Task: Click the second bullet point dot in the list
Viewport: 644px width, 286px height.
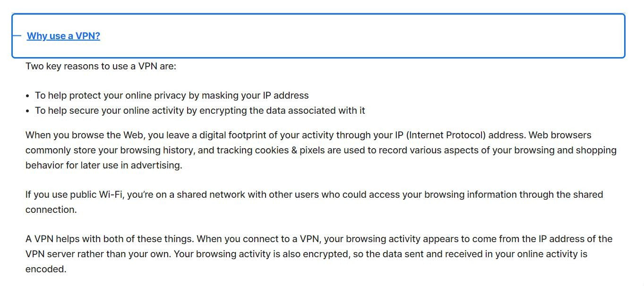Action: (28, 111)
